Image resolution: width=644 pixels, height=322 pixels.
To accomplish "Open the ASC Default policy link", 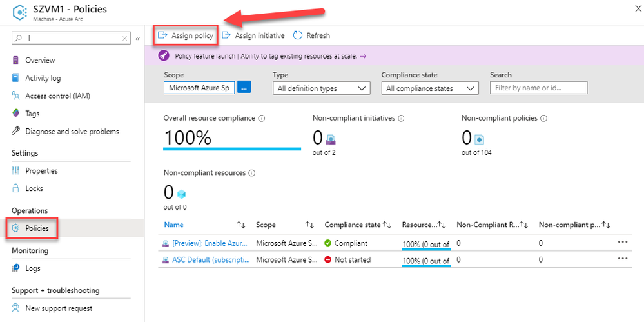I will [x=210, y=259].
